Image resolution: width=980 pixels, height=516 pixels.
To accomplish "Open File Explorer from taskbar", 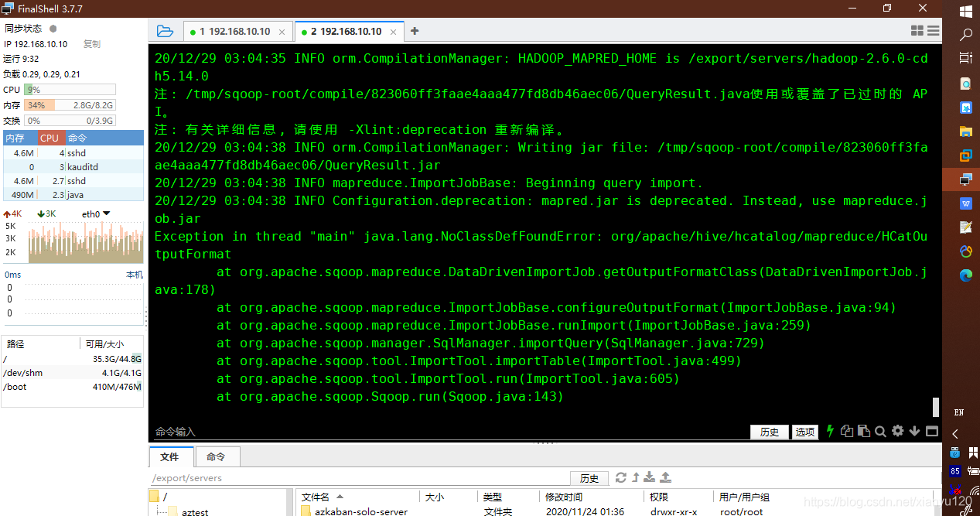I will 966,131.
